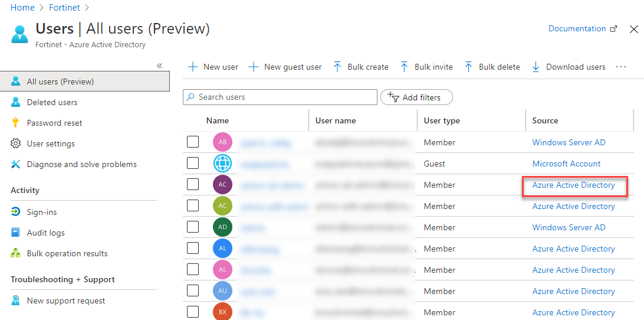Click the User settings gear icon

(x=15, y=143)
